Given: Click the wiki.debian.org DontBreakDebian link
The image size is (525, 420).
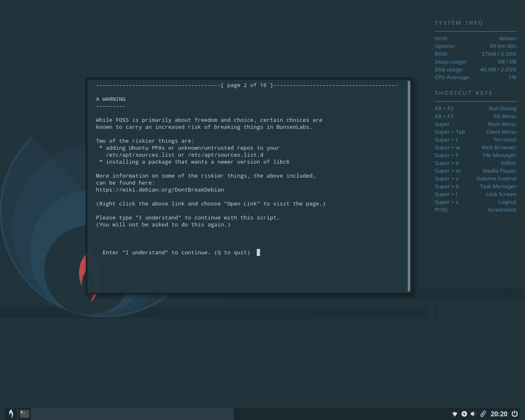Looking at the screenshot, I should [160, 189].
